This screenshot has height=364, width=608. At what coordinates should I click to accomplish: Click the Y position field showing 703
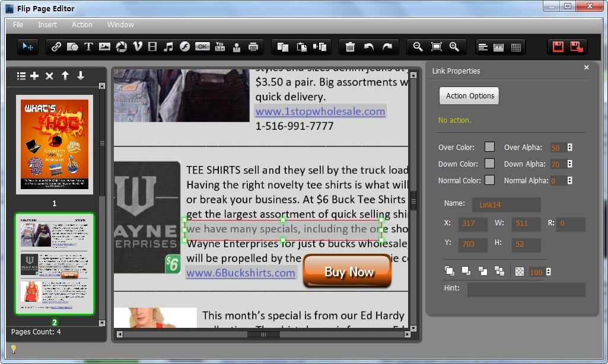click(x=473, y=244)
